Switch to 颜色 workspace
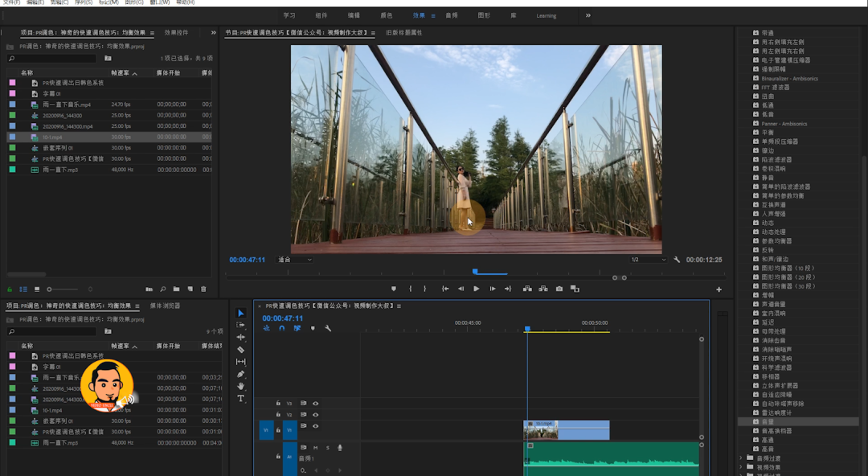 387,15
